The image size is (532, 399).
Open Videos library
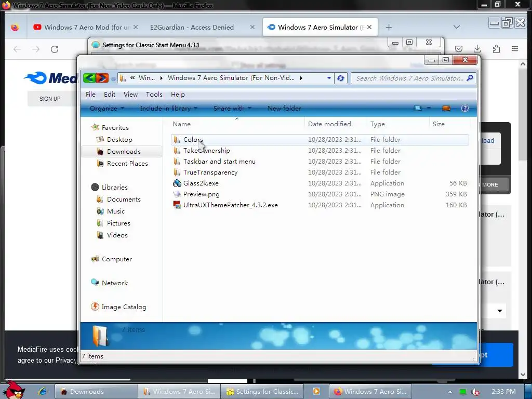tap(112, 235)
